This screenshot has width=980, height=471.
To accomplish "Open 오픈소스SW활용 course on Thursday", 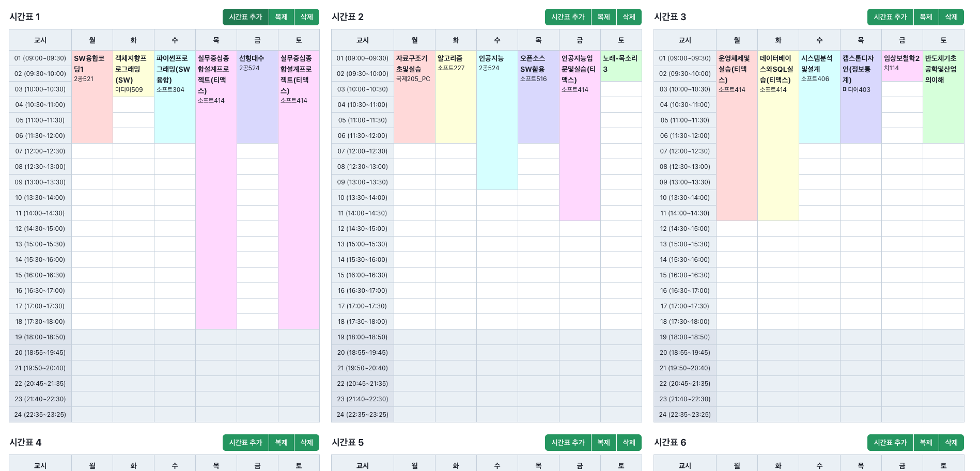I will click(x=538, y=97).
